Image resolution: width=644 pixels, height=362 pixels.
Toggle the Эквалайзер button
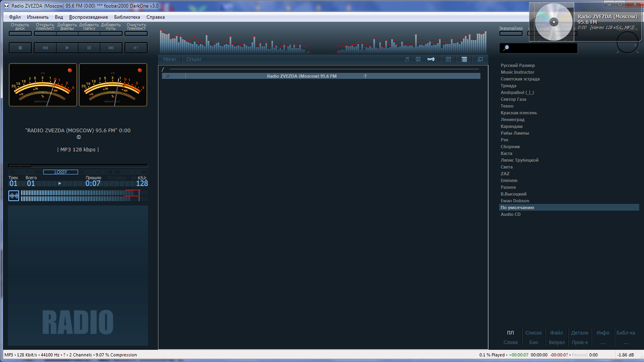[511, 33]
